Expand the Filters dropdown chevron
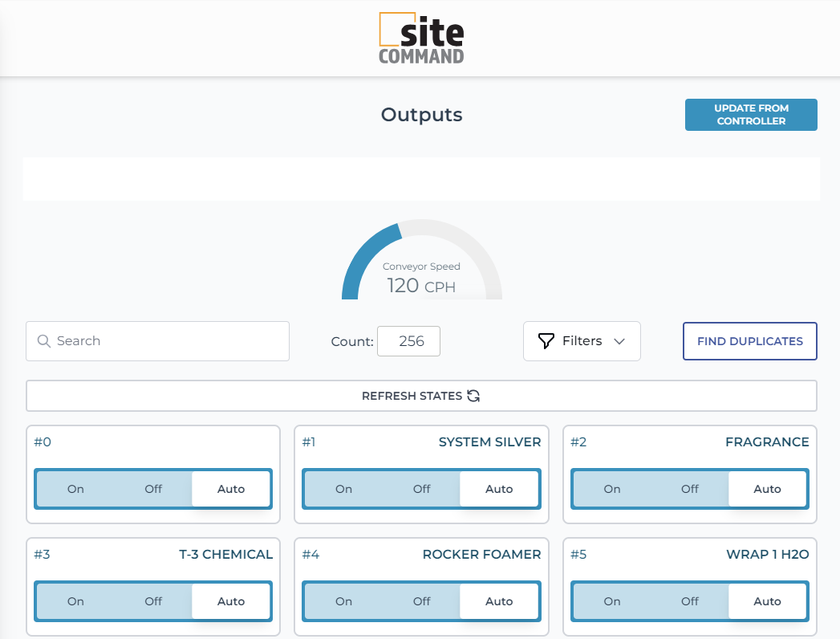 point(619,341)
